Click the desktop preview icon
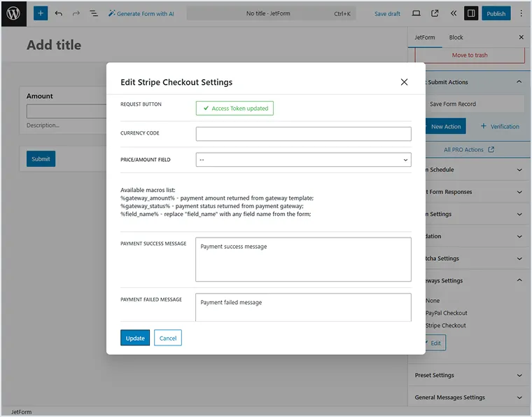 click(x=416, y=13)
